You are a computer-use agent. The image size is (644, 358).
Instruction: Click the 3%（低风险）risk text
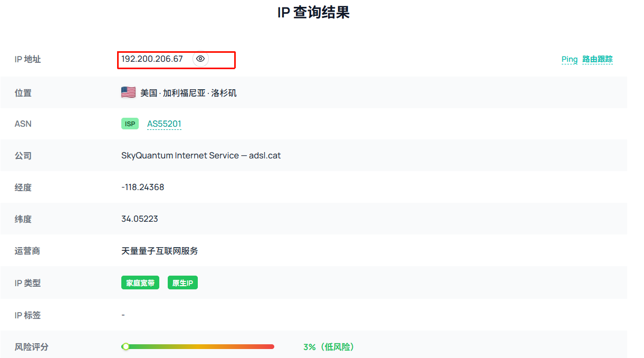click(x=329, y=347)
